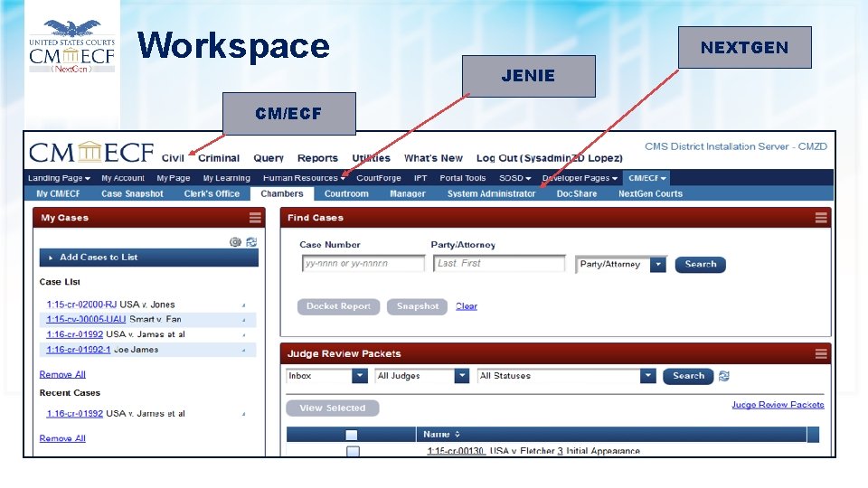Image resolution: width=868 pixels, height=488 pixels.
Task: Switch to the System Administrator tab
Action: click(x=491, y=193)
